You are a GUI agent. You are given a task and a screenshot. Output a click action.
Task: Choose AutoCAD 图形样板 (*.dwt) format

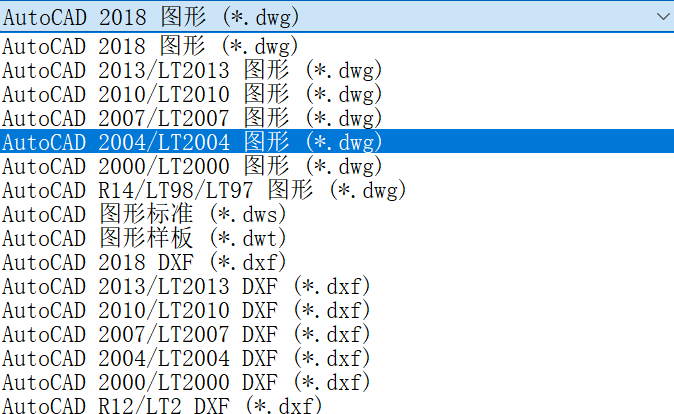click(x=337, y=238)
